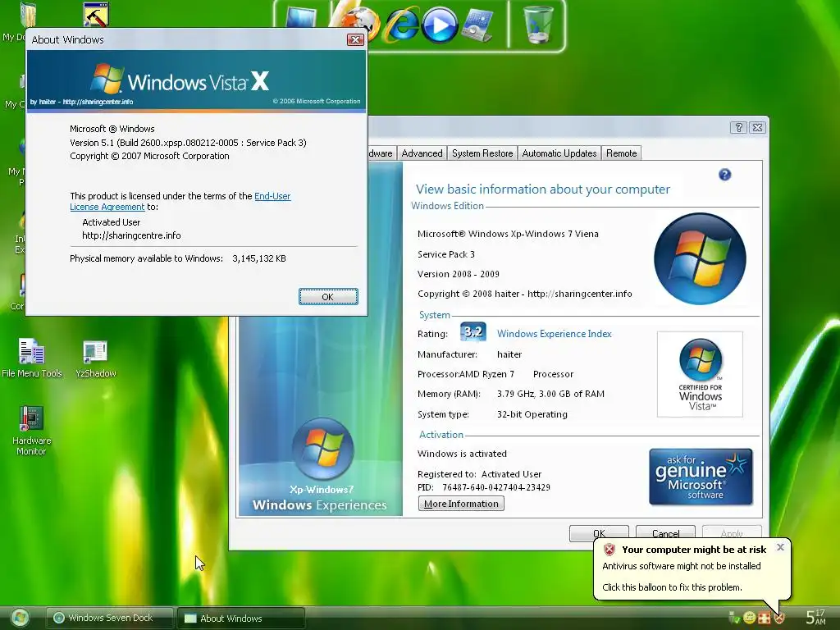Switch to the Advanced tab
Viewport: 840px width, 630px height.
[422, 153]
